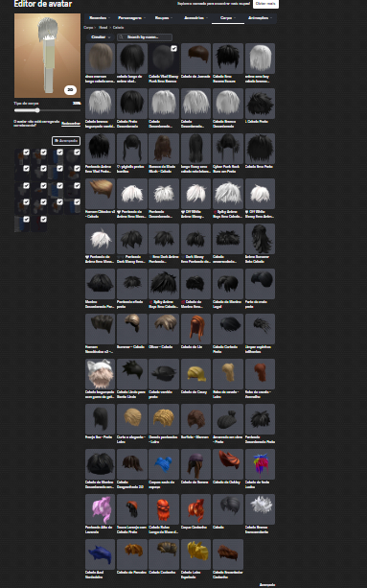Select the white spiky hair in the second-to-last row
Viewport: 367px width, 588px height.
[260, 509]
